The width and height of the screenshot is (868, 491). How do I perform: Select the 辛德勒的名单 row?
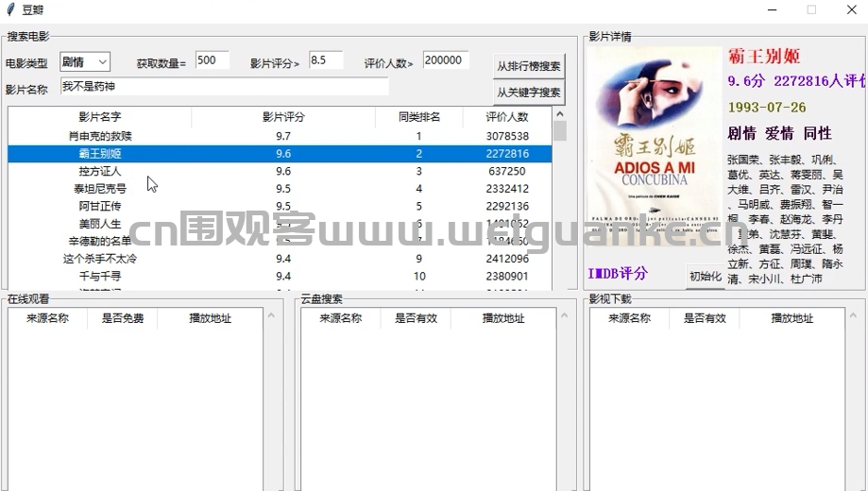click(x=280, y=241)
